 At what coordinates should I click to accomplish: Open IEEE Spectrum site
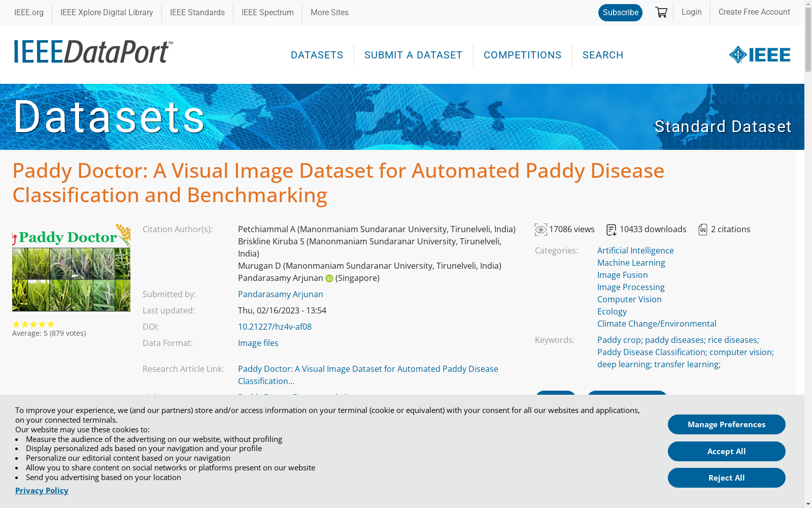[267, 13]
